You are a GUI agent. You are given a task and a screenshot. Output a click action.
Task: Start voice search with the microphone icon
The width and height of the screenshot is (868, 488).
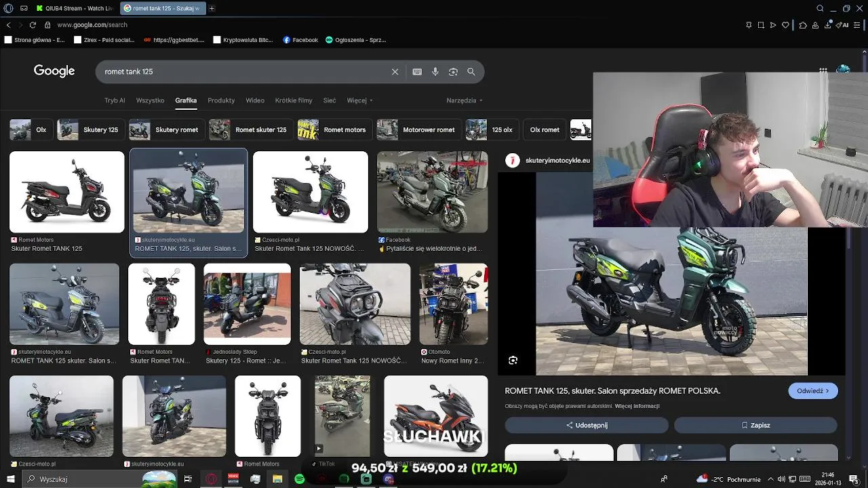coord(435,72)
